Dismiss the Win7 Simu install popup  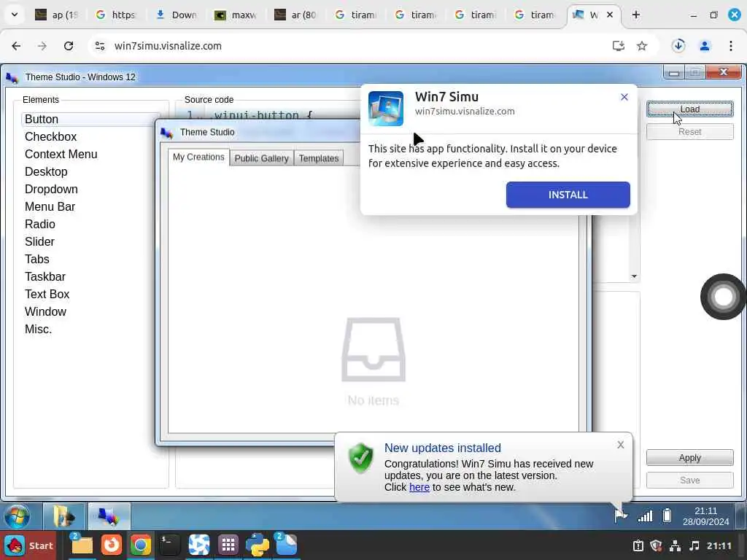624,97
